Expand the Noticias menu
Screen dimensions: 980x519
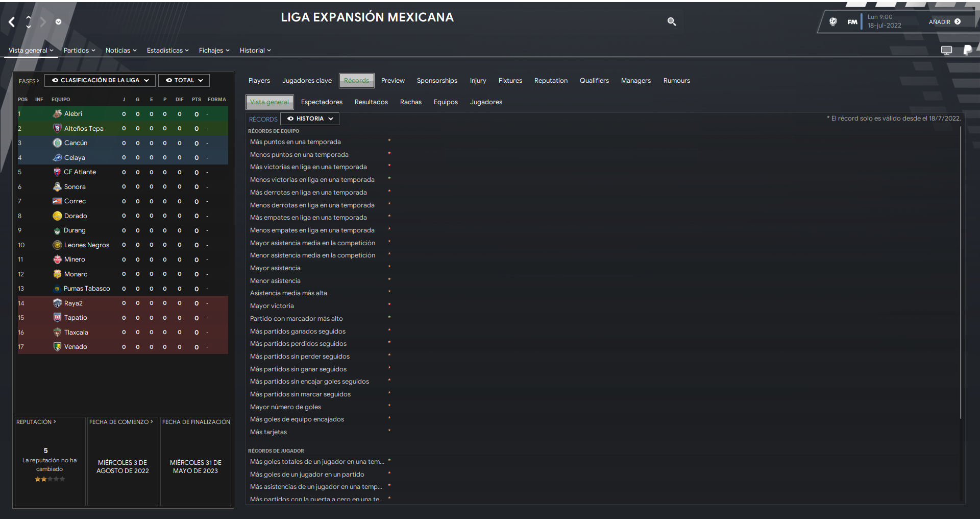[x=121, y=50]
